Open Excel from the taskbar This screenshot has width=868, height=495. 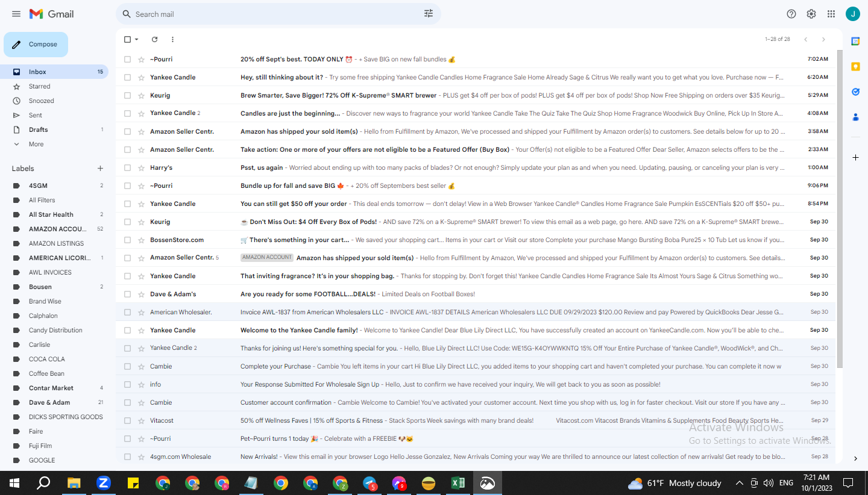click(458, 483)
